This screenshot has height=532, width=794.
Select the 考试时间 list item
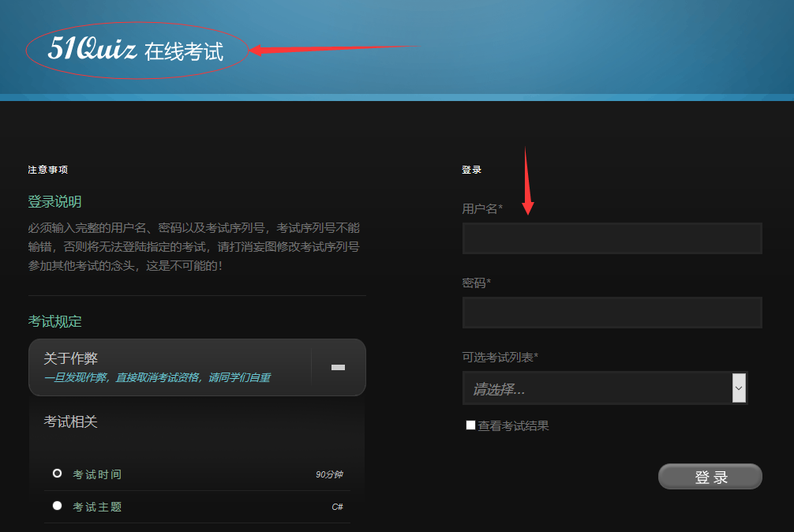click(x=97, y=474)
